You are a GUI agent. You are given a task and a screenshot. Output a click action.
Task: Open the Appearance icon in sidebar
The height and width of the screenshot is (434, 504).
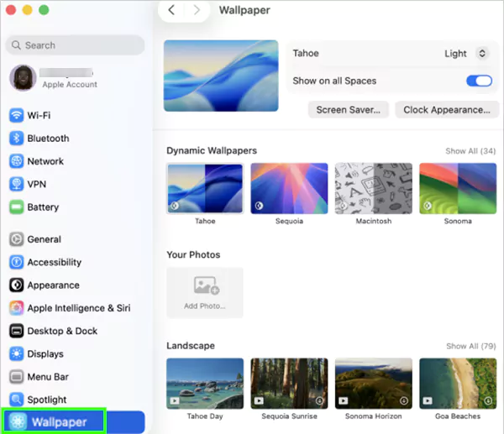[x=16, y=285]
